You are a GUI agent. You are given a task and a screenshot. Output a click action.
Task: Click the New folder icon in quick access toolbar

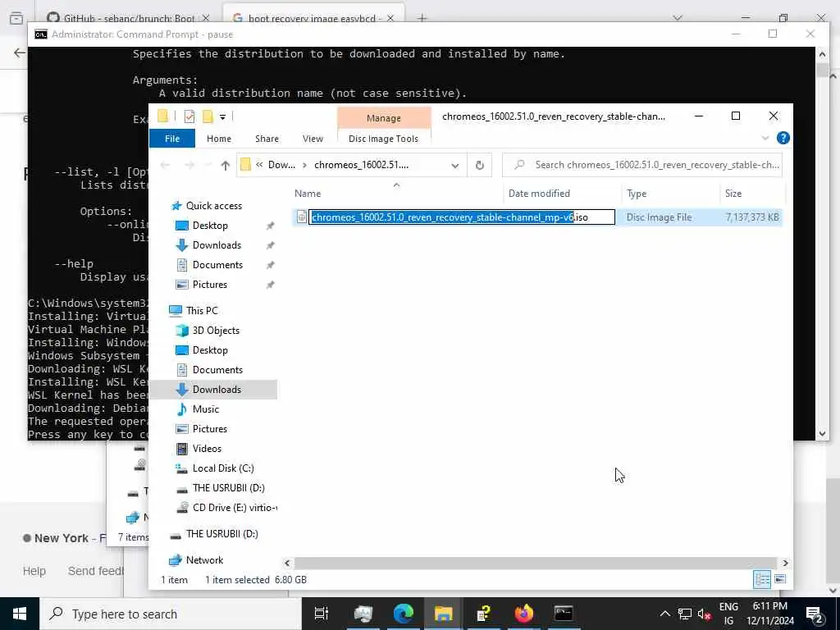pyautogui.click(x=208, y=116)
